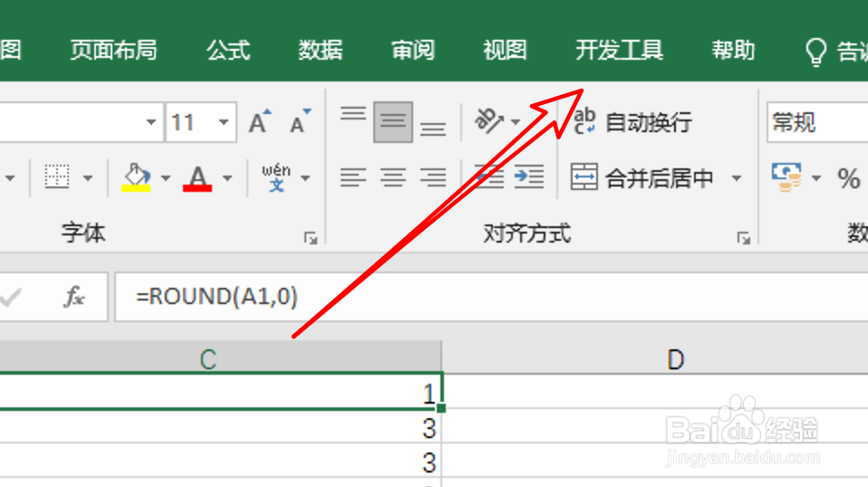Open the font size 11 dropdown
The image size is (868, 487).
(x=224, y=121)
